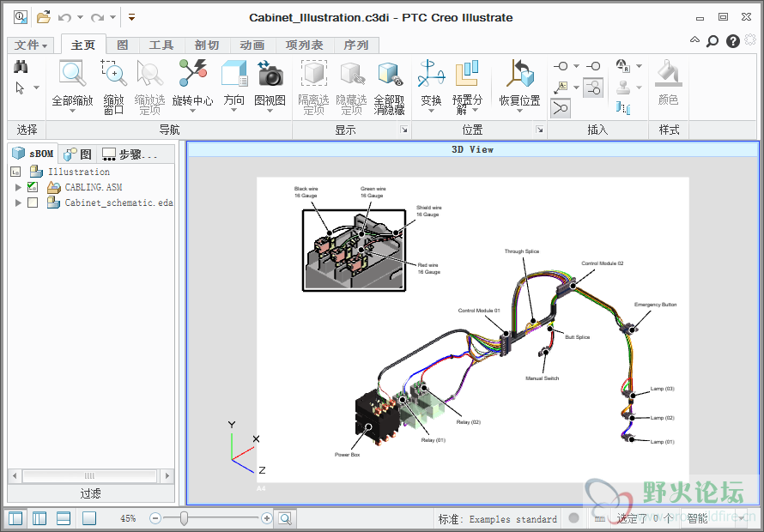The image size is (764, 532).
Task: Click the 3D View panel title bar
Action: click(x=473, y=149)
